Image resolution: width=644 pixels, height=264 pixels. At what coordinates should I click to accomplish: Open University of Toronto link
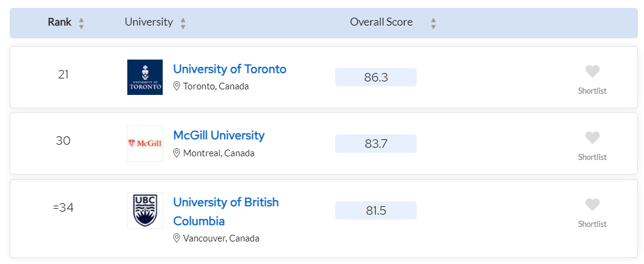[x=230, y=69]
